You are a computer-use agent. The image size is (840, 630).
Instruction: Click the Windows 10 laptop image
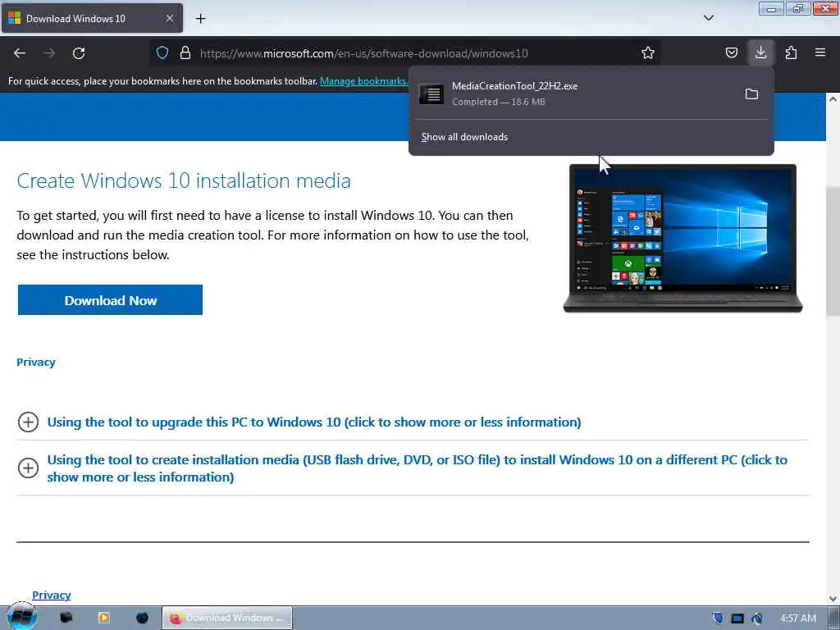[682, 238]
